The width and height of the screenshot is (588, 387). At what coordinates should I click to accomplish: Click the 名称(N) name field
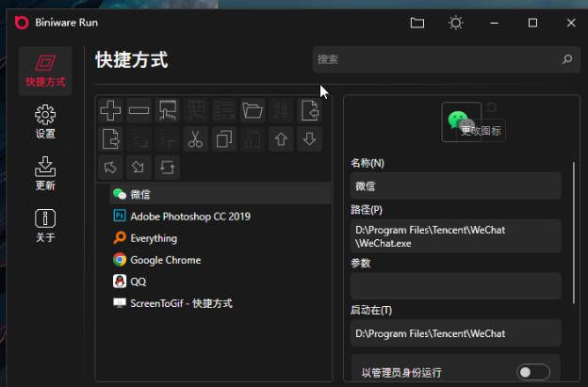[456, 185]
